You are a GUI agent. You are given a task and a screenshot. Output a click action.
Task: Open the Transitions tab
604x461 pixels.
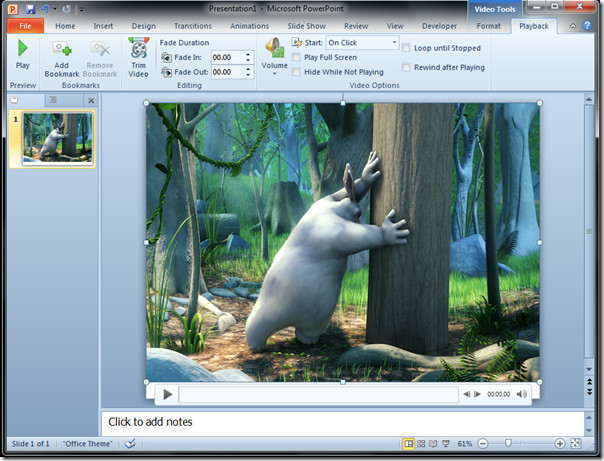[193, 26]
